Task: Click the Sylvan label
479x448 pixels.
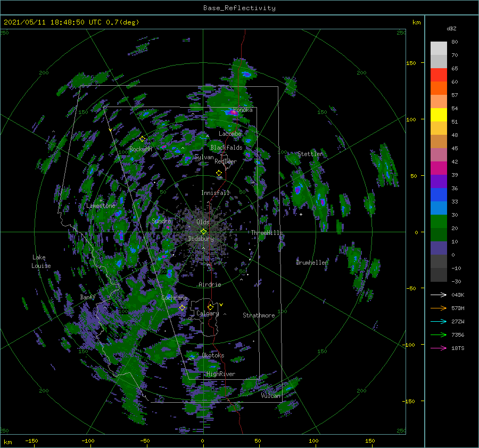Action: (x=204, y=157)
